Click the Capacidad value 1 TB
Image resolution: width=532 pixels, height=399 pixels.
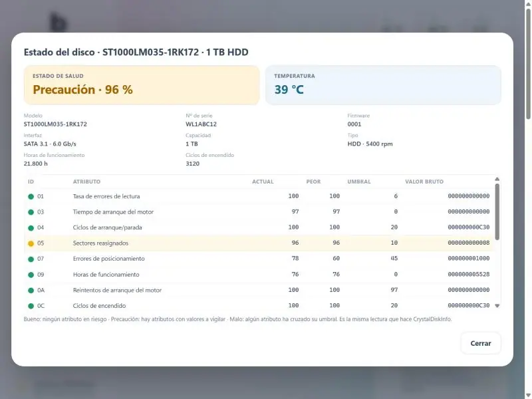click(x=192, y=144)
